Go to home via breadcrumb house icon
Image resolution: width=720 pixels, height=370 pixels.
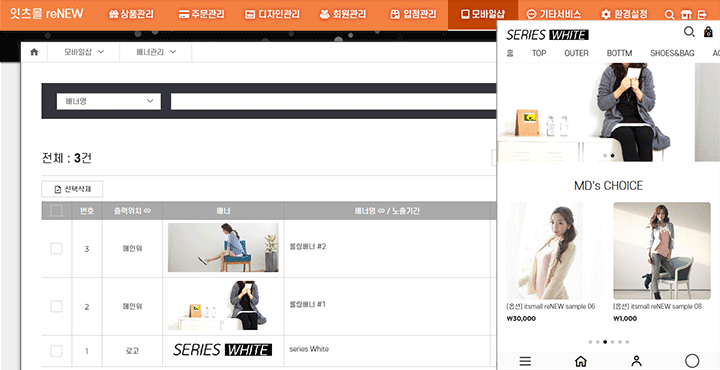pyautogui.click(x=34, y=52)
